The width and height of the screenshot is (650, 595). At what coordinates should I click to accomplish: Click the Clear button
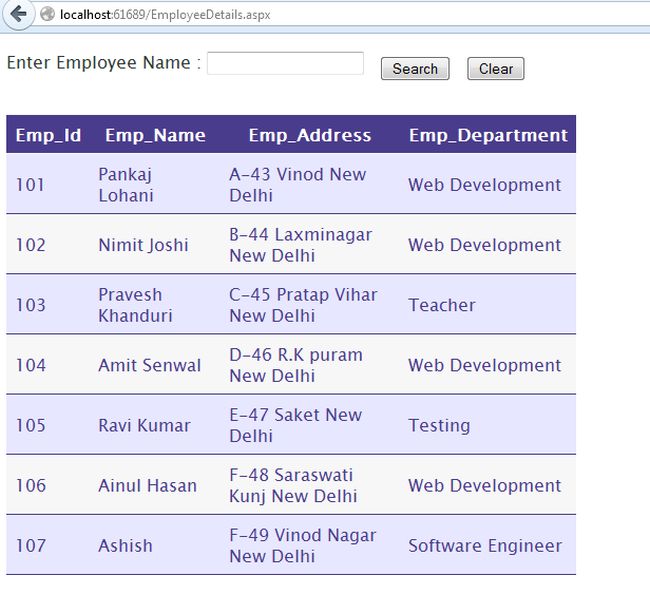[496, 69]
